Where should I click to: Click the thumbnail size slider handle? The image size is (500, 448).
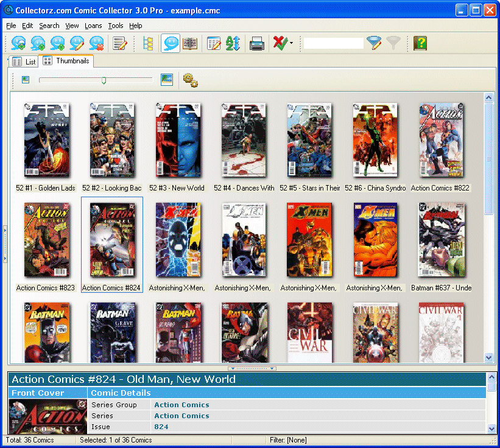tap(104, 80)
